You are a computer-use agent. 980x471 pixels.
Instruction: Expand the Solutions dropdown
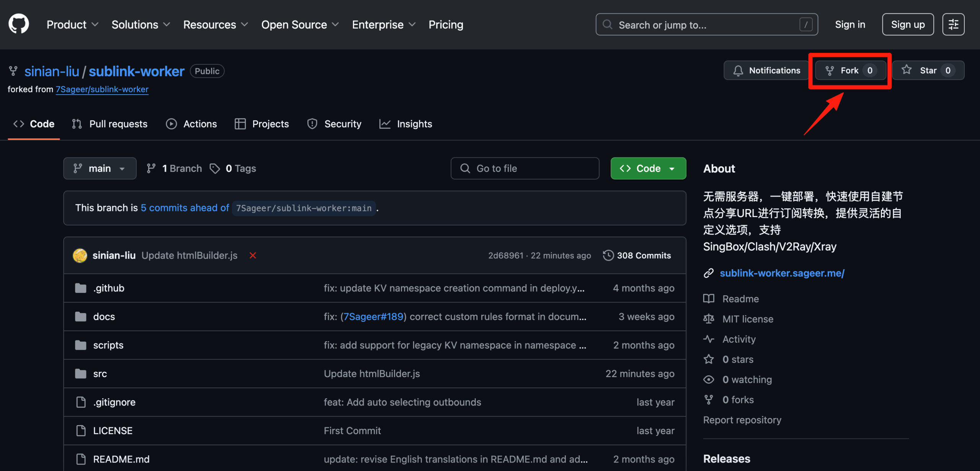[x=140, y=25]
